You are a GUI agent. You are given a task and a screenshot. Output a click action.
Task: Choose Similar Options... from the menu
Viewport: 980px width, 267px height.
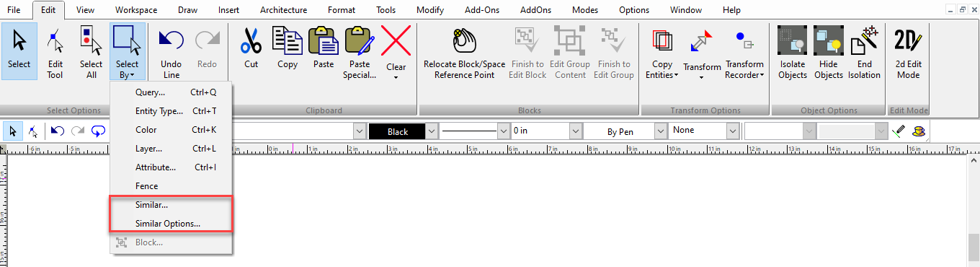(x=168, y=224)
